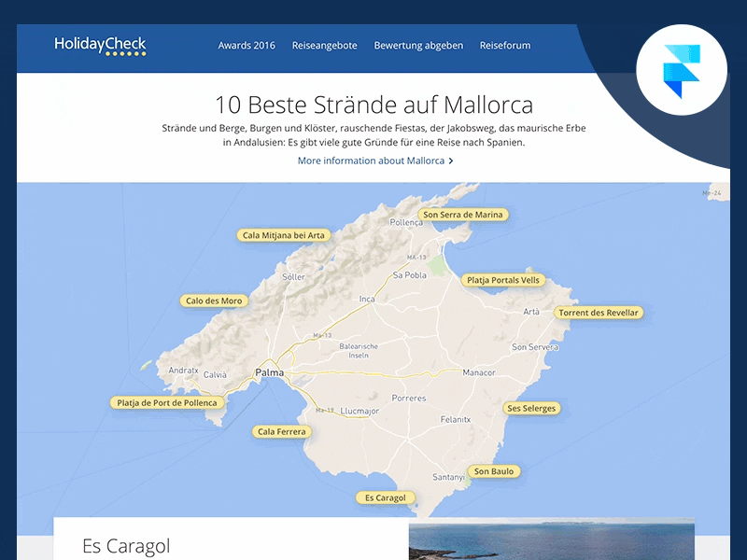
Task: Click the Calvià town name on the map
Action: 216,375
